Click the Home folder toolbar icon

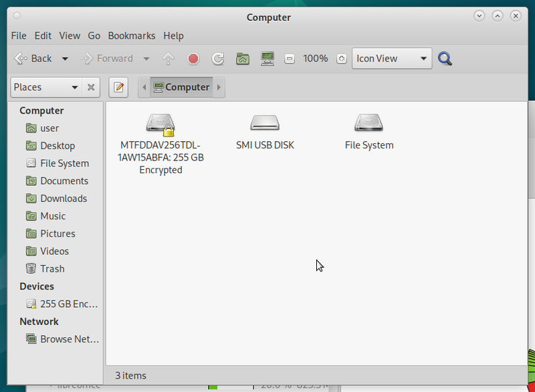[243, 58]
